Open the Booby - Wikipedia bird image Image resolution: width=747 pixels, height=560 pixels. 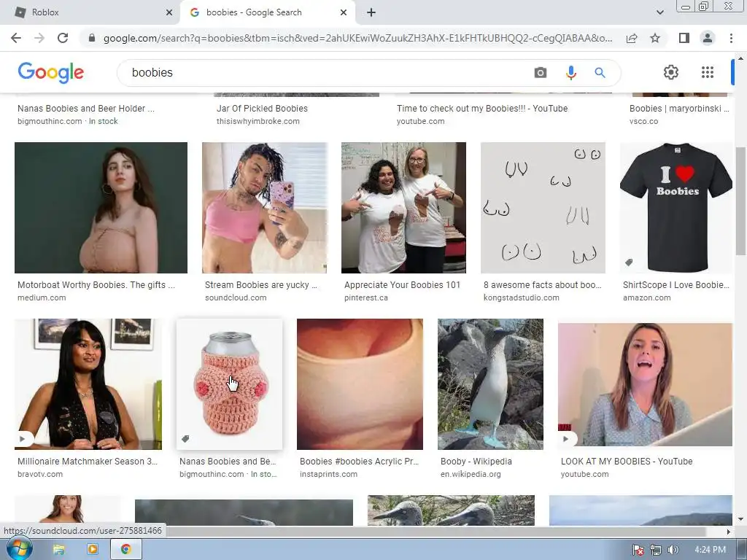coord(490,384)
